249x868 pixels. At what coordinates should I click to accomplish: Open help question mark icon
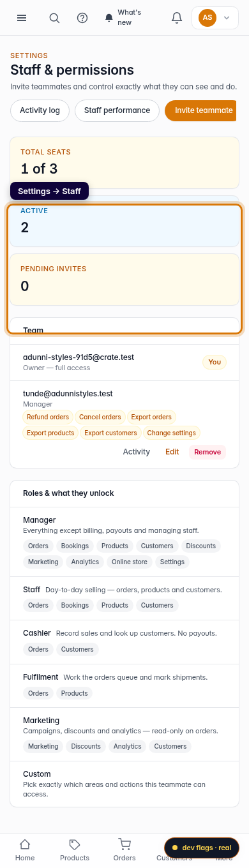[x=82, y=18]
